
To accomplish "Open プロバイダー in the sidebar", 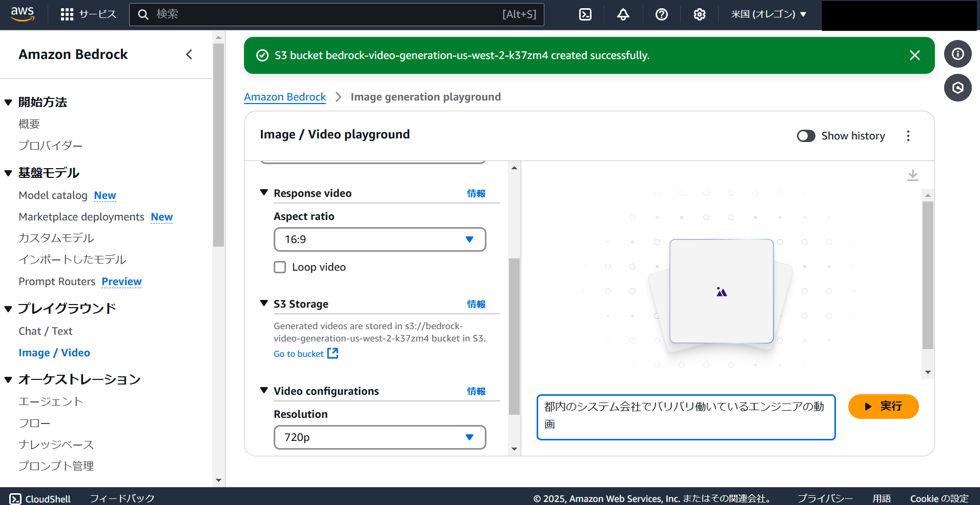I will (x=51, y=146).
